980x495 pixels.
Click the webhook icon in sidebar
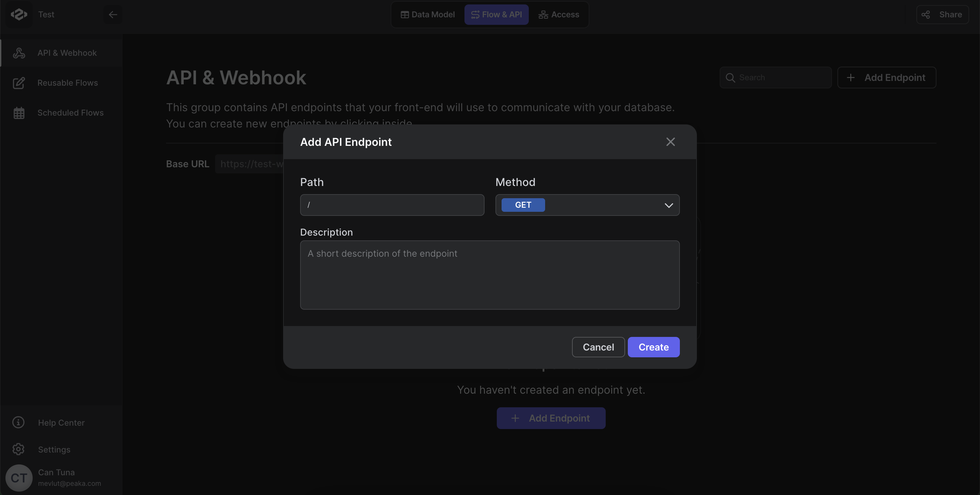tap(19, 53)
